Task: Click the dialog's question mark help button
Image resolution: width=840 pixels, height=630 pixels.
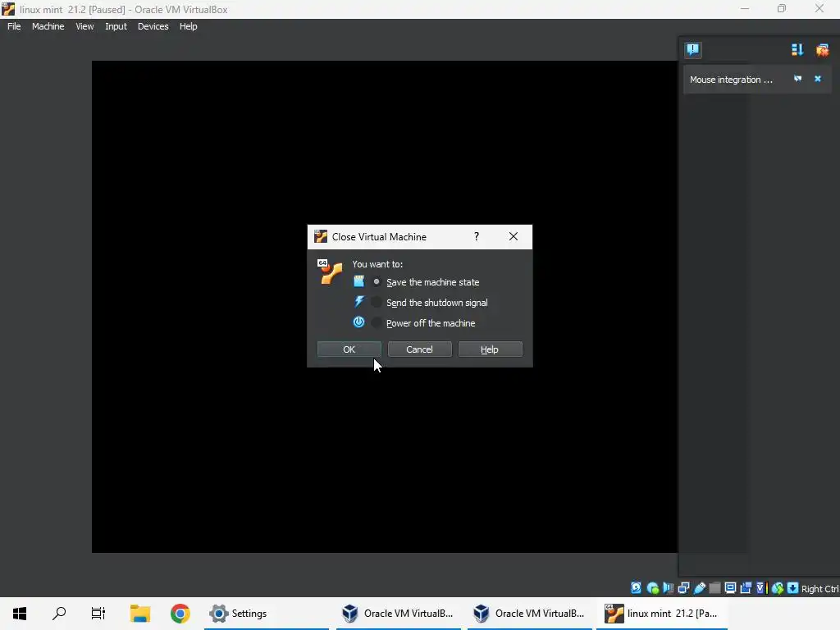Action: 477,236
